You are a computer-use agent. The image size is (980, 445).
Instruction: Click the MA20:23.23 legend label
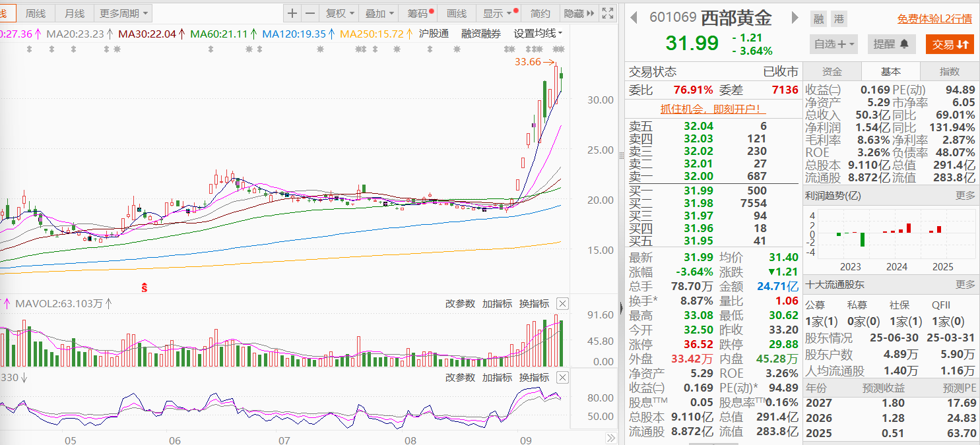[x=76, y=34]
